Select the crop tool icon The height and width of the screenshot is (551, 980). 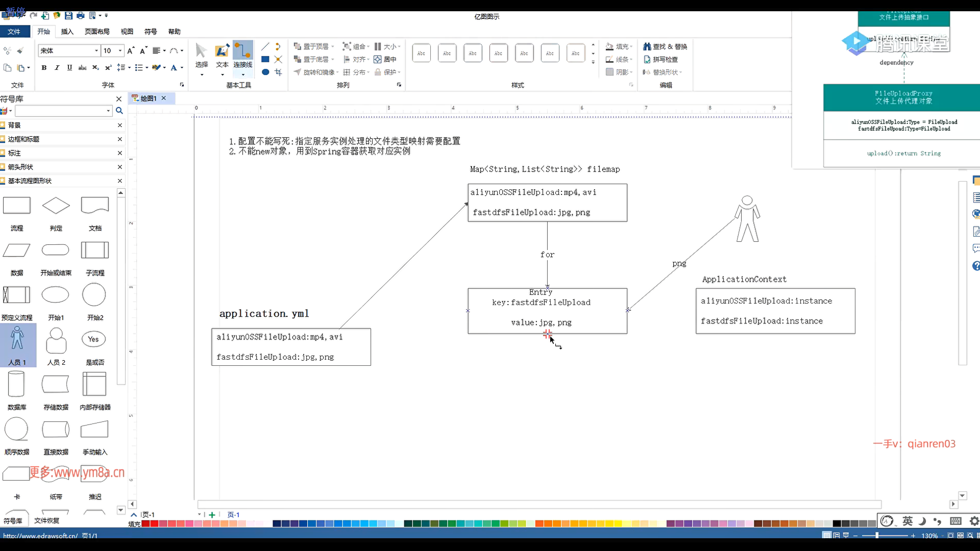pyautogui.click(x=278, y=72)
